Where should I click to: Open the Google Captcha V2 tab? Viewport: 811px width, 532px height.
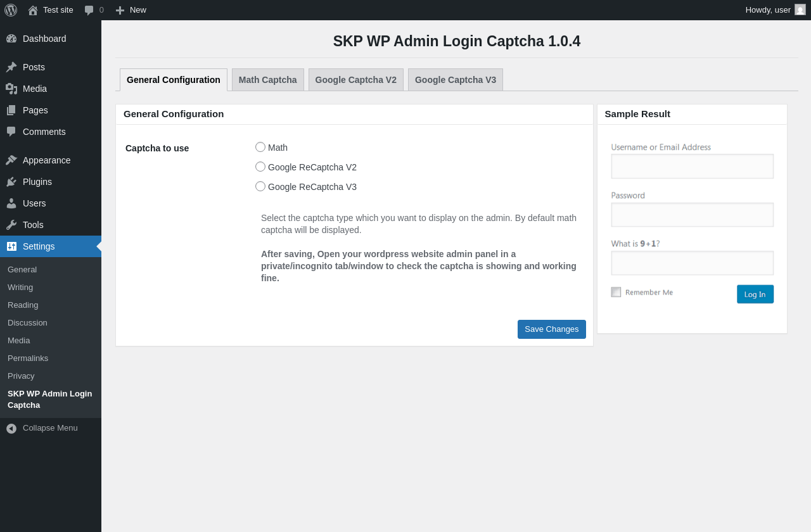click(356, 80)
